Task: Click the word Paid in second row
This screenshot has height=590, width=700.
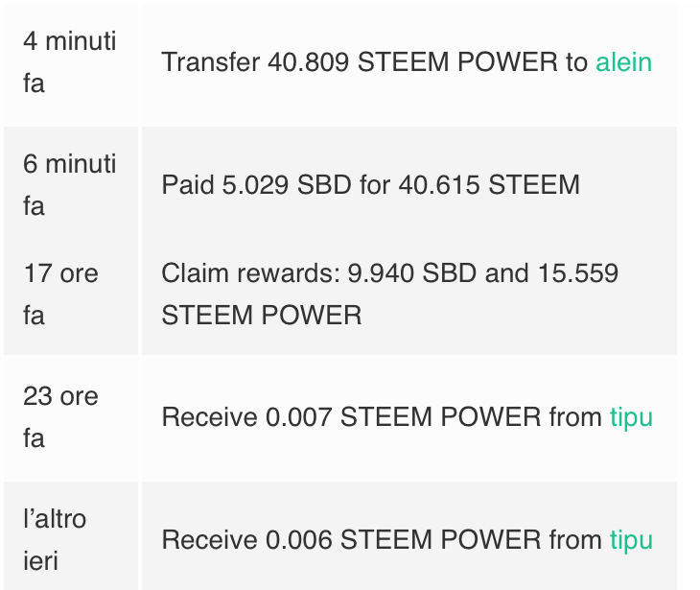Action: 188,184
